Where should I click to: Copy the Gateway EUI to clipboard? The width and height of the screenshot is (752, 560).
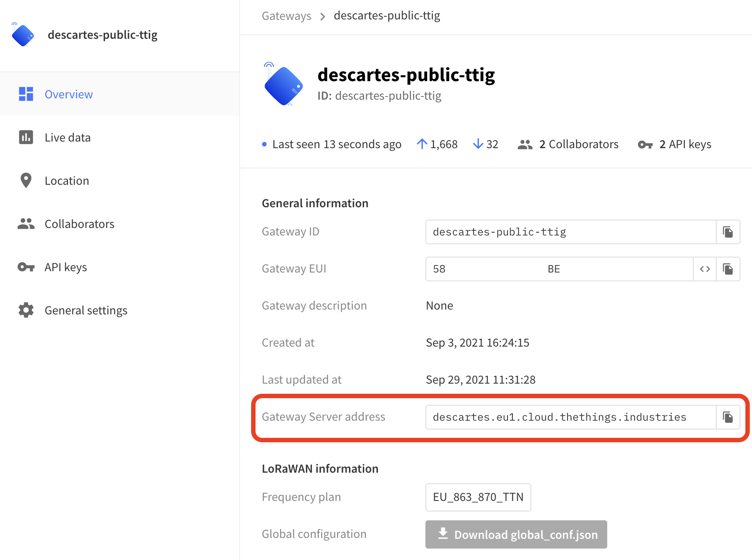[x=728, y=269]
